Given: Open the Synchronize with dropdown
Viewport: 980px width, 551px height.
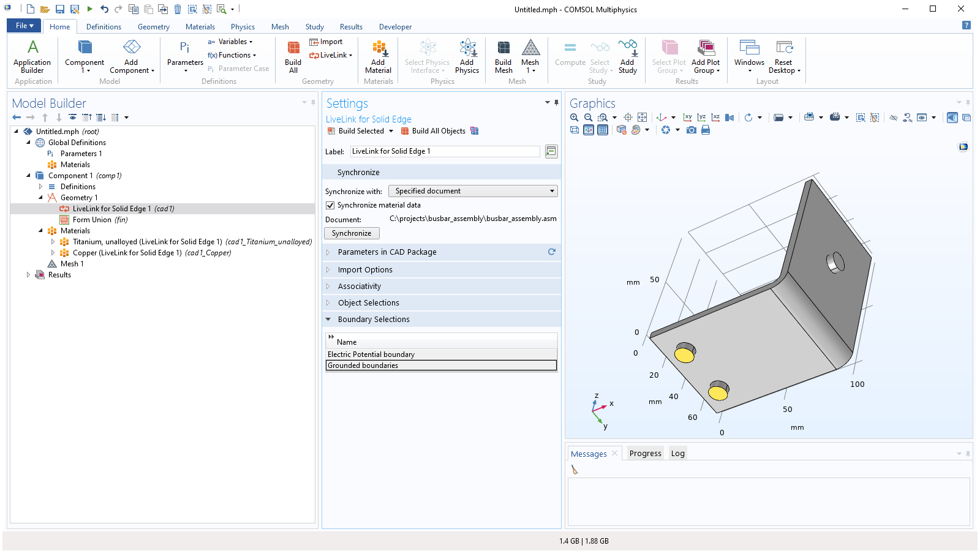Looking at the screenshot, I should [x=473, y=191].
